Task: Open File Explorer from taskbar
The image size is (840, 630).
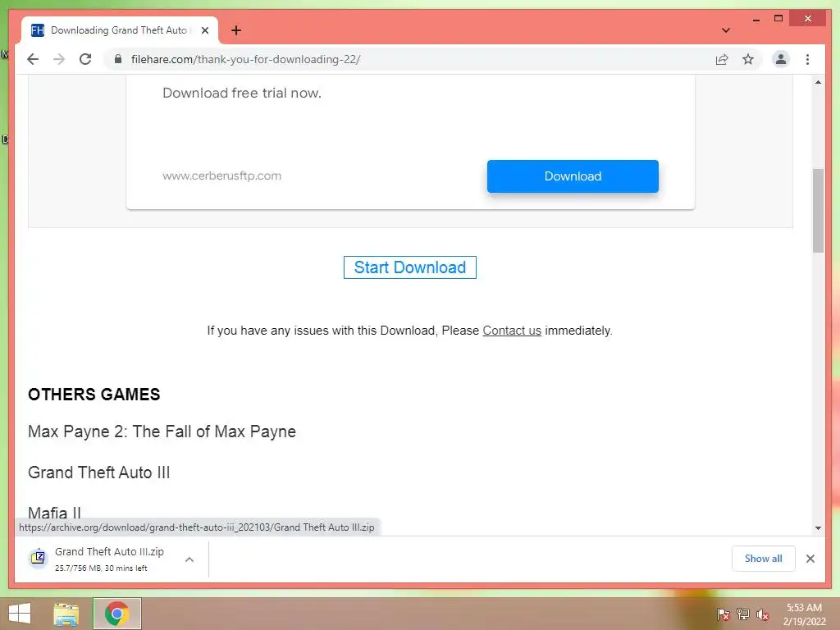Action: [66, 614]
